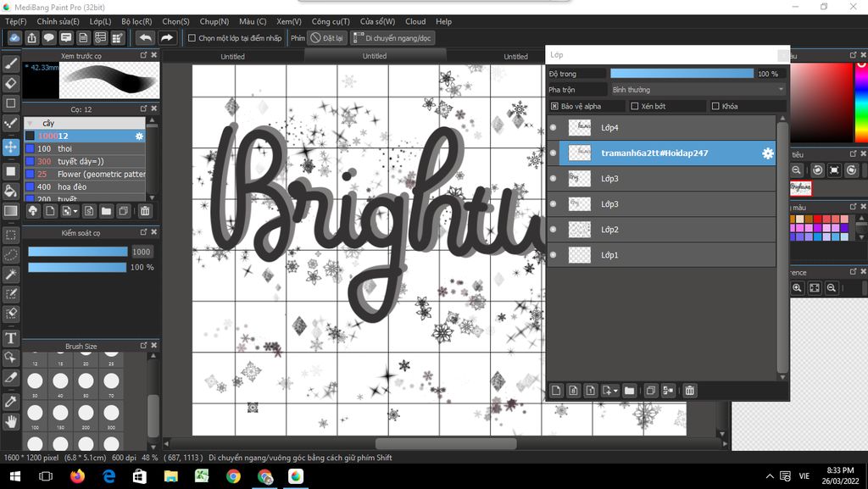Open Excel from taskbar

point(202,476)
